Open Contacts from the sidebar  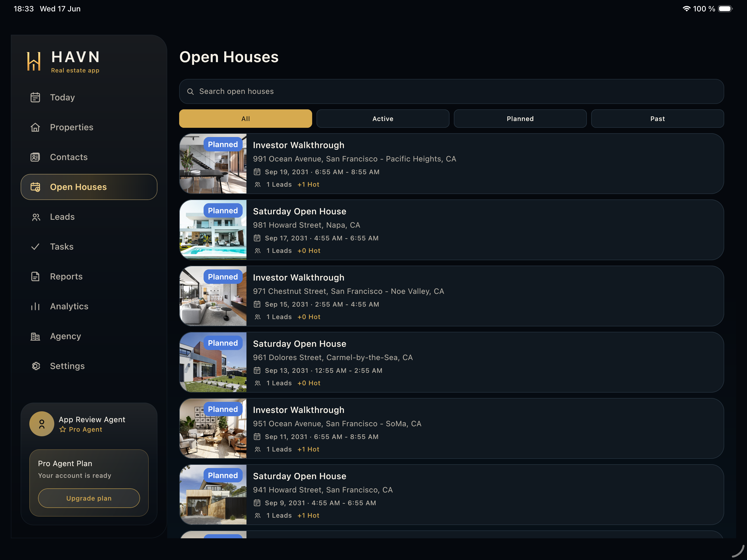tap(89, 157)
